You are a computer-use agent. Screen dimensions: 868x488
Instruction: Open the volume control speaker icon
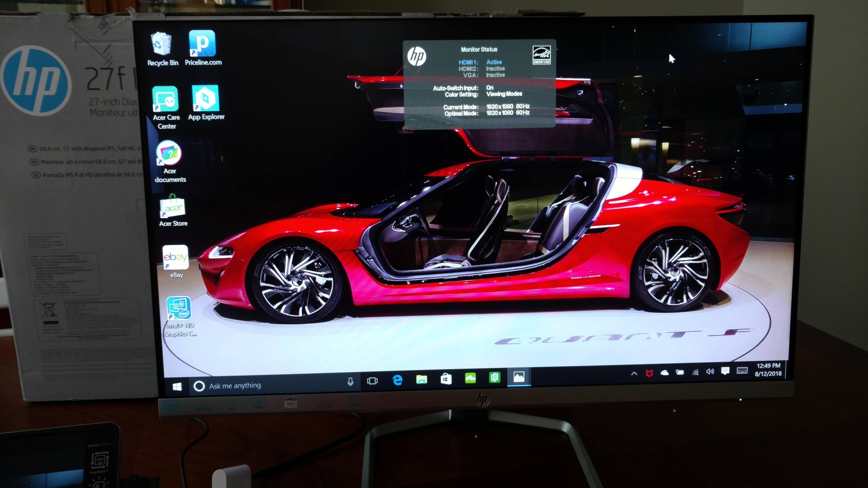click(x=710, y=371)
